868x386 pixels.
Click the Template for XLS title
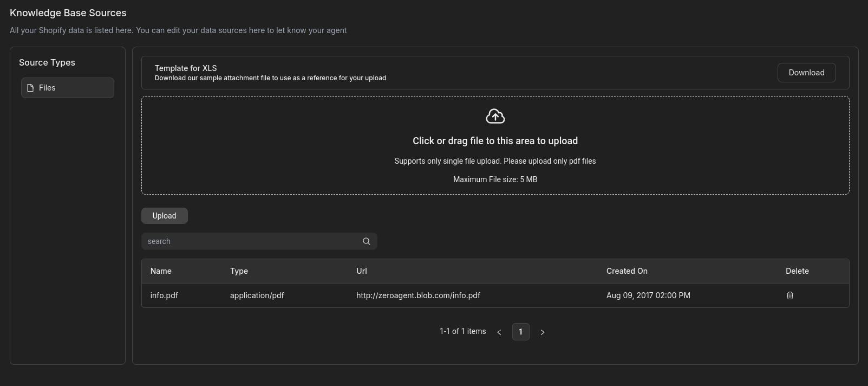186,68
